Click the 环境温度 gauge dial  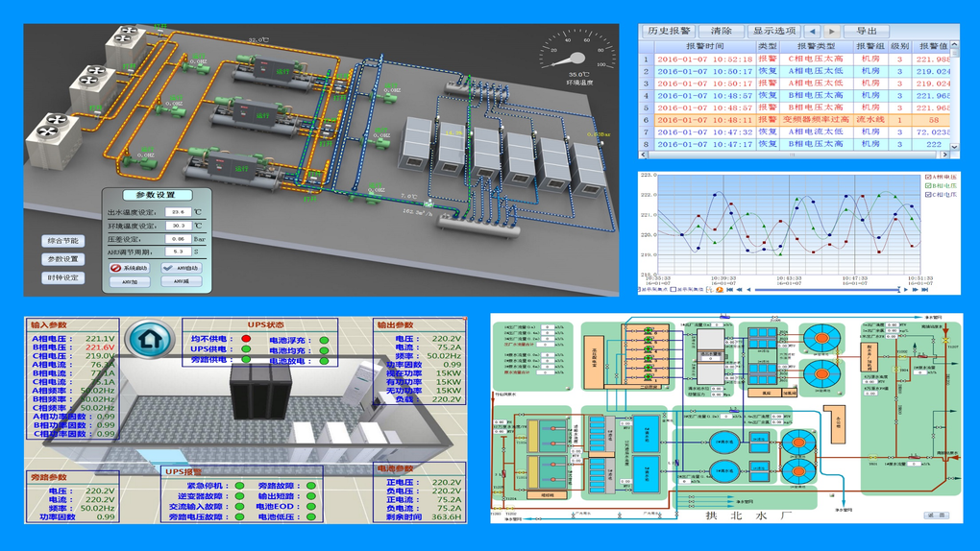pos(578,57)
